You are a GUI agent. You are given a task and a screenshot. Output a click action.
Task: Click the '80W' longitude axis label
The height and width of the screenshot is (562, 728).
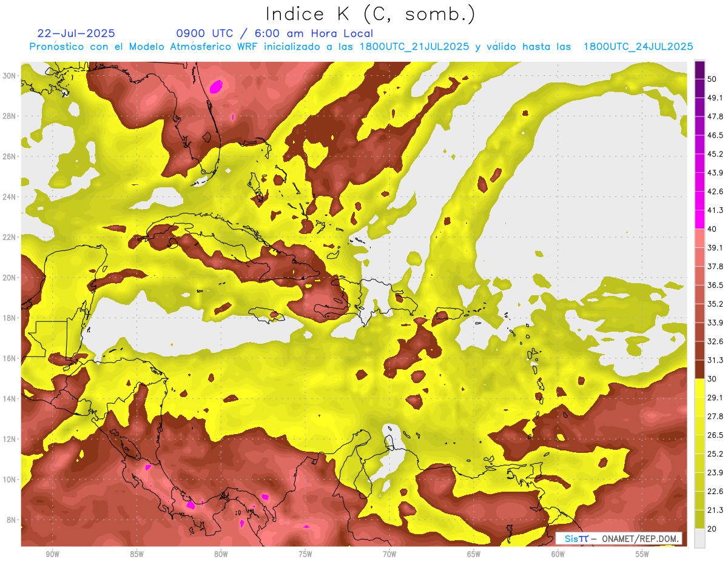point(221,555)
